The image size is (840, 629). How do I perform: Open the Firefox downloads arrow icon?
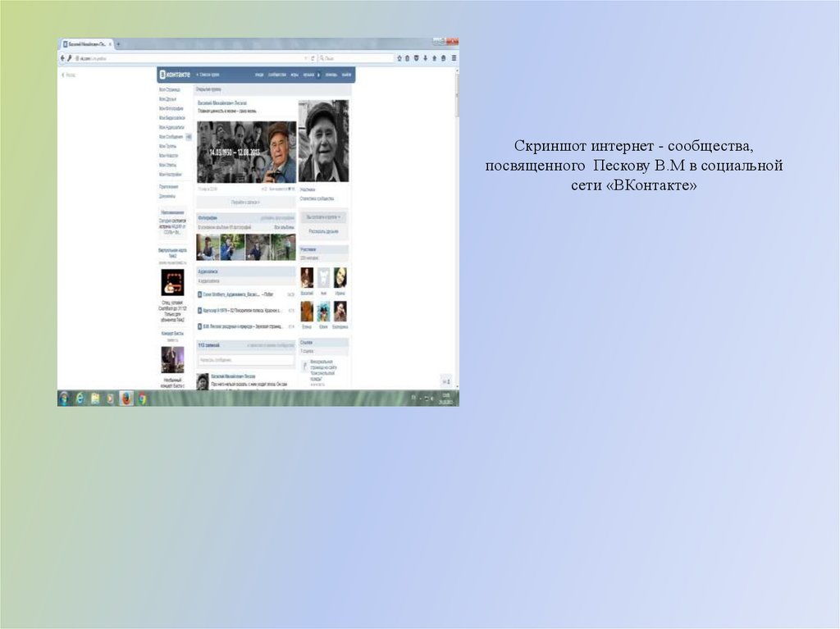(426, 58)
